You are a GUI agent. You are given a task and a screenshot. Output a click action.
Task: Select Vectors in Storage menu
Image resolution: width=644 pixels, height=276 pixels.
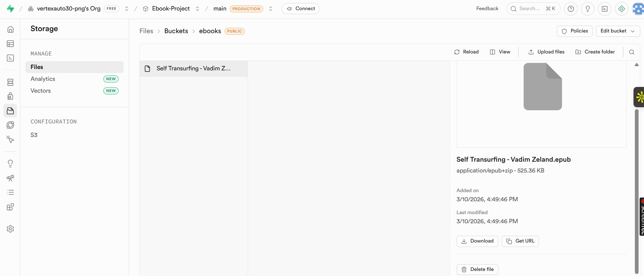pyautogui.click(x=41, y=91)
